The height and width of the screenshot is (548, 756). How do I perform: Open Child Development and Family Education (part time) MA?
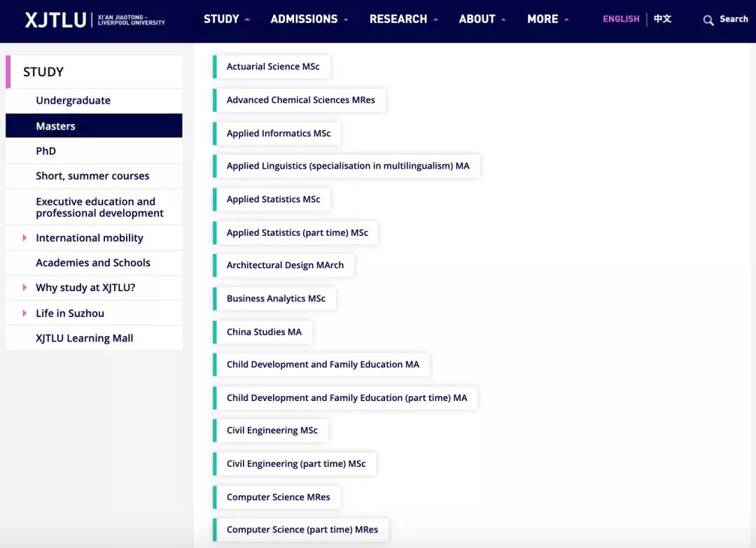pyautogui.click(x=345, y=398)
